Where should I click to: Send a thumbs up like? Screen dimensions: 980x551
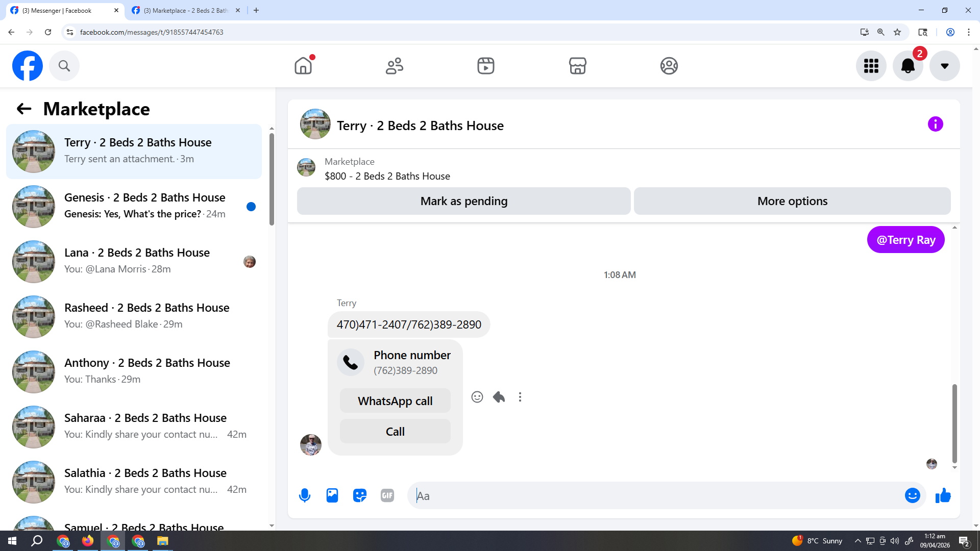[943, 495]
